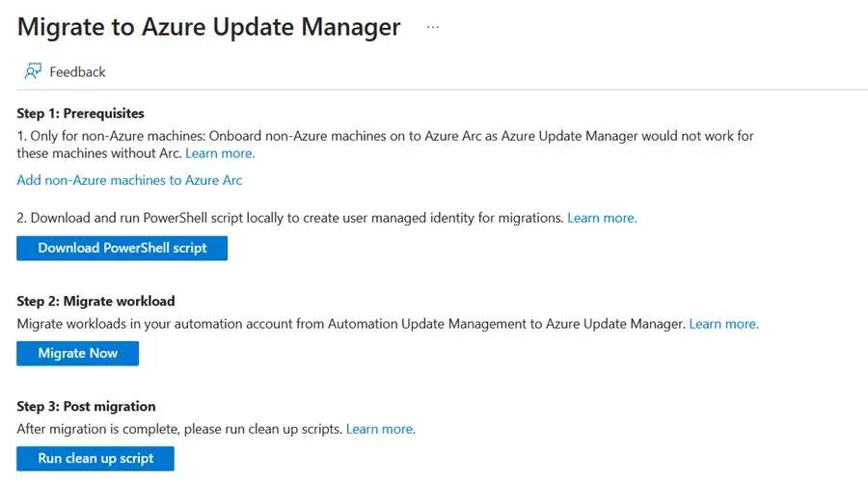Open Learn more link for migrating workloads
Viewport: 868px width, 482px height.
pyautogui.click(x=723, y=324)
